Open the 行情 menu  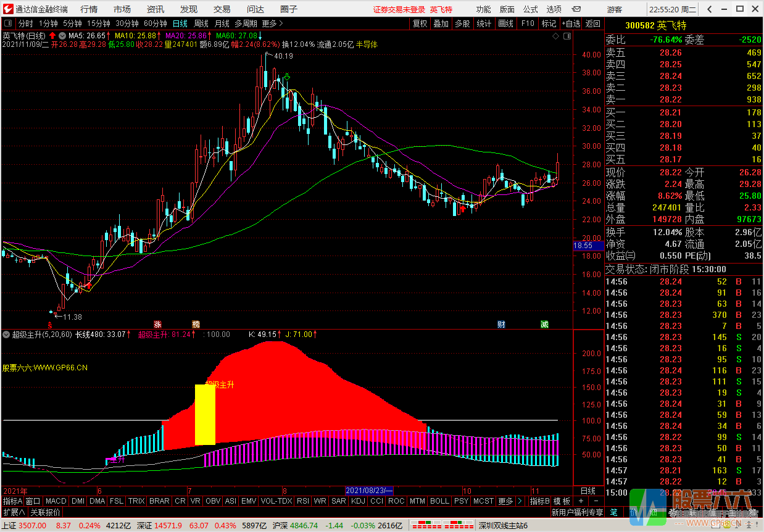(x=89, y=9)
